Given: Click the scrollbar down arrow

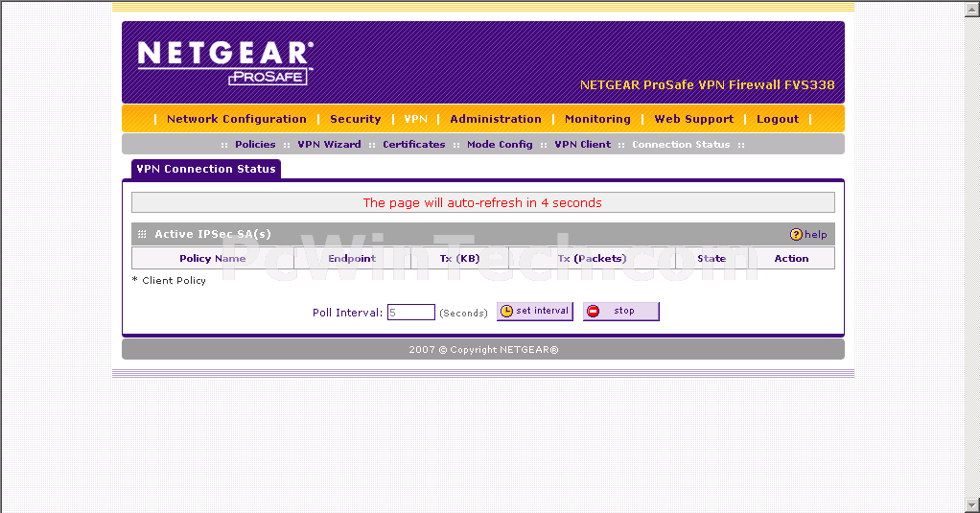Looking at the screenshot, I should click(972, 505).
